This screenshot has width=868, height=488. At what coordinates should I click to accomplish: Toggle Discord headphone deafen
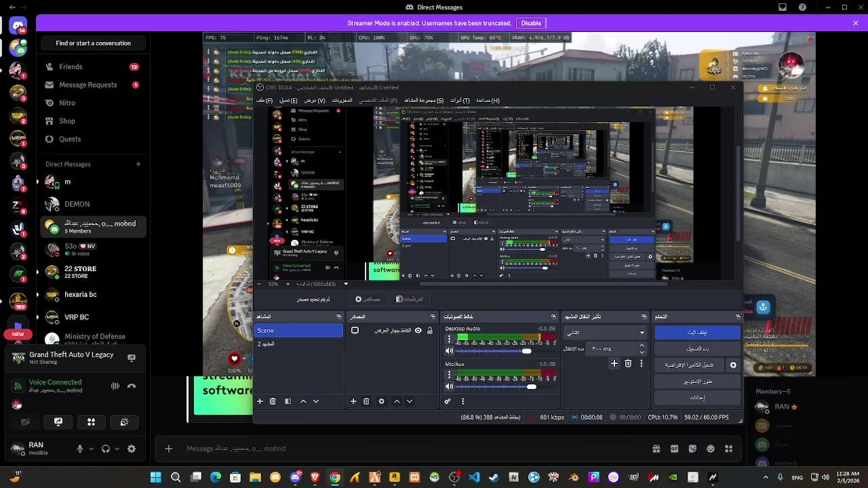click(106, 449)
